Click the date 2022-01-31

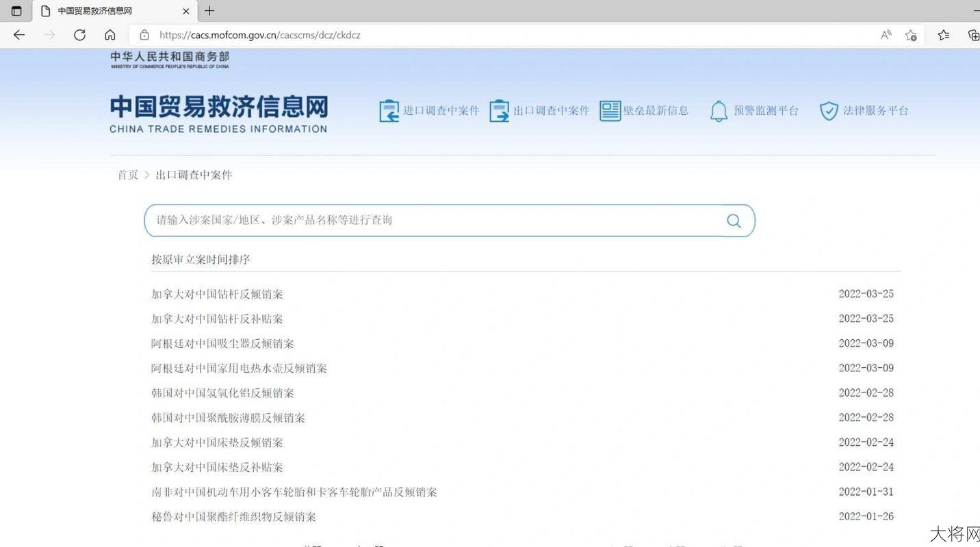tap(866, 492)
